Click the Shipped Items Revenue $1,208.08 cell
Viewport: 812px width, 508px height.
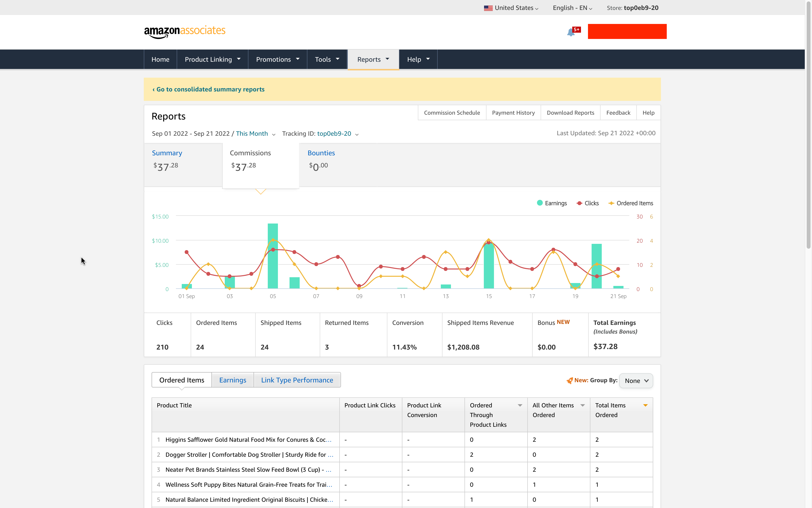click(487, 335)
